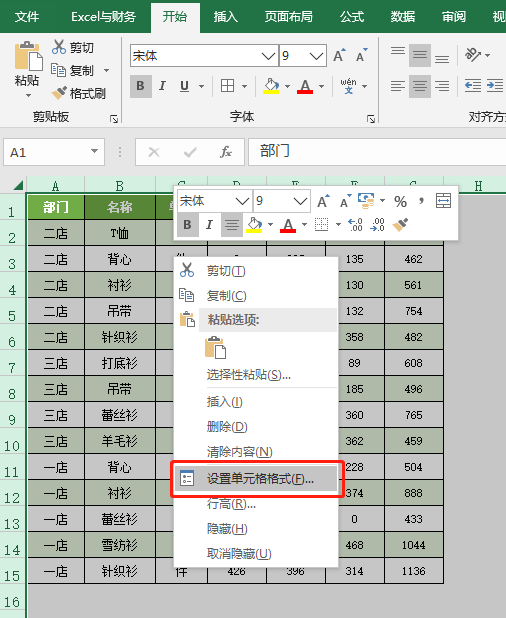Click the decrease indent icon

pos(473,86)
